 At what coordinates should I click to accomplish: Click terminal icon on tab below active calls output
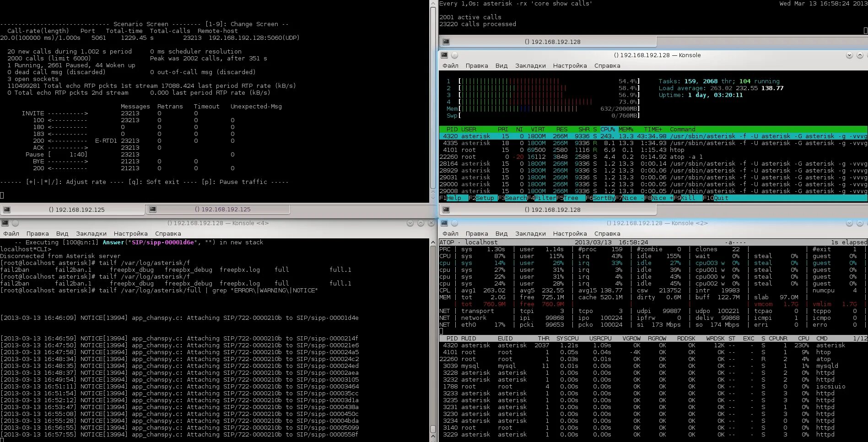(x=446, y=42)
